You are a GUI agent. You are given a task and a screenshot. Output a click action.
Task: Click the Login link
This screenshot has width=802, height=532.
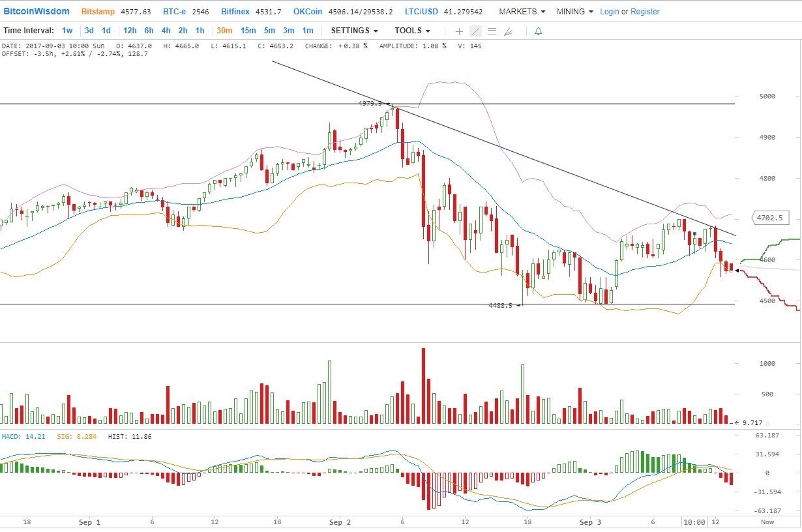[x=610, y=12]
